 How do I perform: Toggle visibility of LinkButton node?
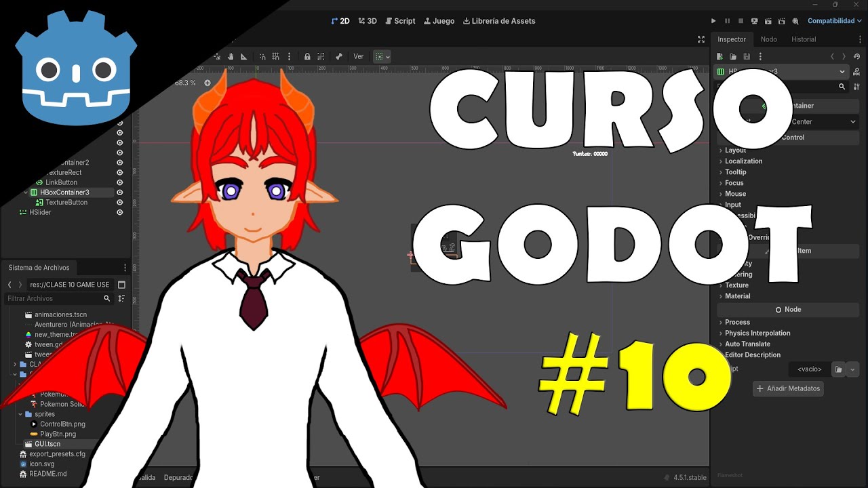(119, 182)
